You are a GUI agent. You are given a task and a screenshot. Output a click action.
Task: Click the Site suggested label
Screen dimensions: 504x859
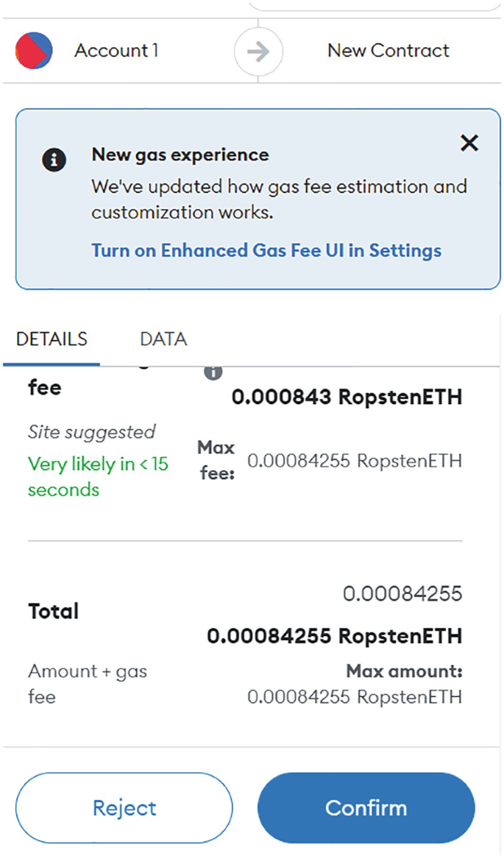pos(91,432)
